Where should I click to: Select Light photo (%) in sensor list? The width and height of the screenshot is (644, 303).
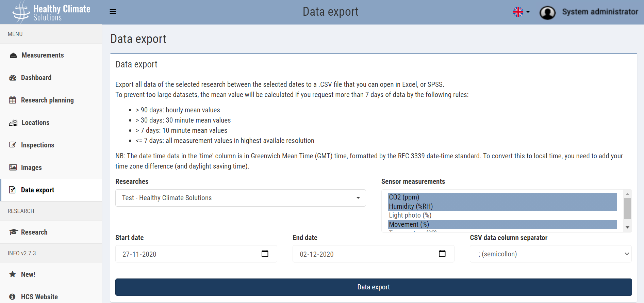pyautogui.click(x=410, y=215)
